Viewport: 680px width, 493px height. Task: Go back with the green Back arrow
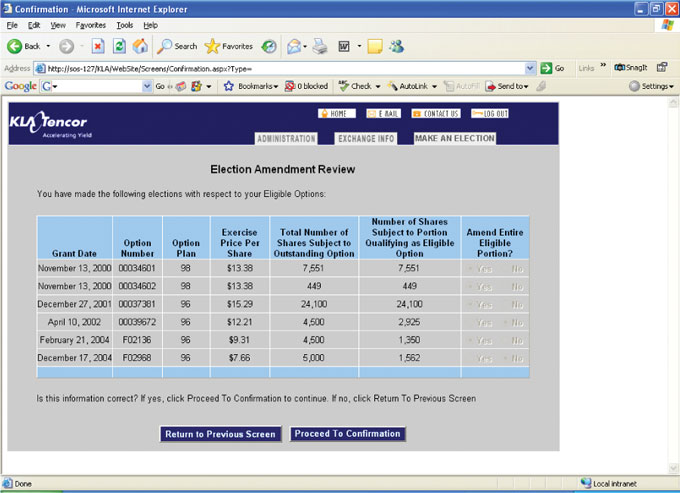click(14, 46)
